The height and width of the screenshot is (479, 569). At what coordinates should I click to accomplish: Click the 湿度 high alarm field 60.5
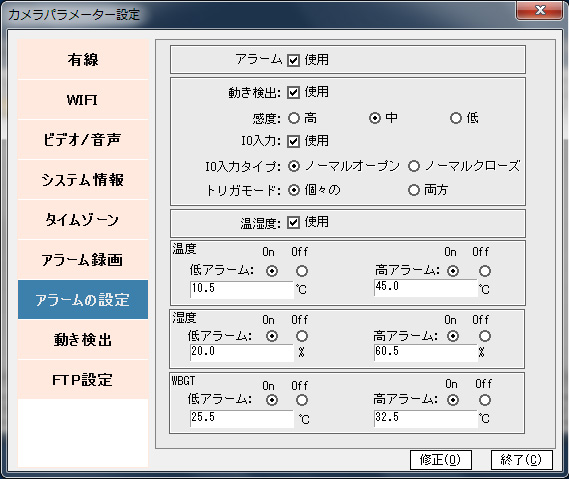[426, 352]
